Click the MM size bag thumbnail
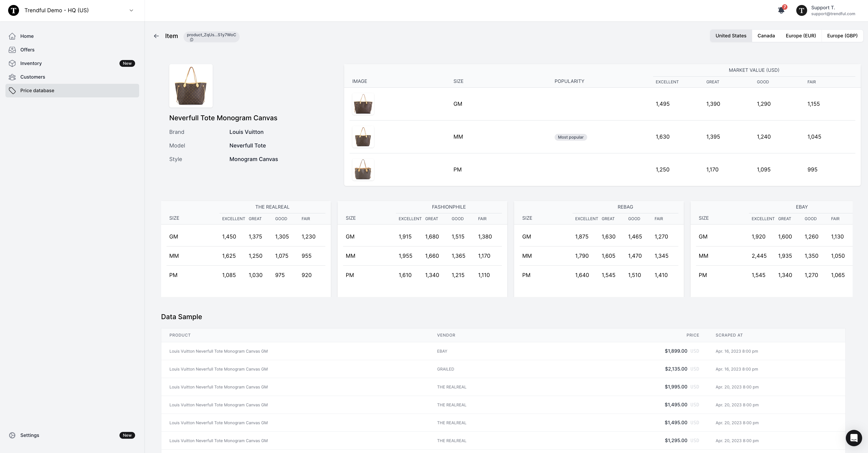The height and width of the screenshot is (453, 868). point(363,137)
